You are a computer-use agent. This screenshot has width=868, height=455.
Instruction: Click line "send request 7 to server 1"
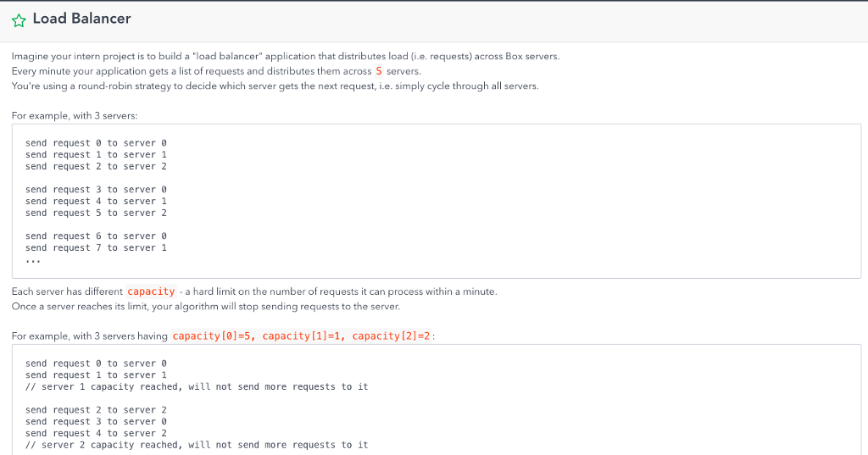(x=96, y=247)
